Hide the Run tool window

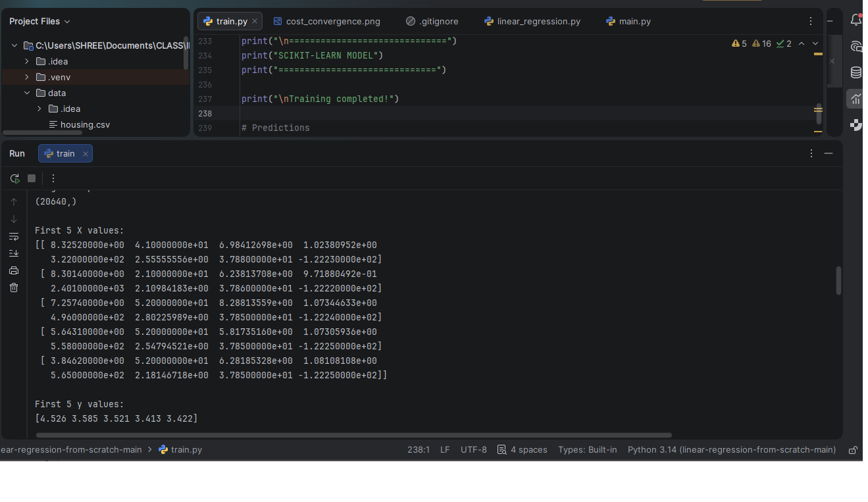pyautogui.click(x=829, y=153)
